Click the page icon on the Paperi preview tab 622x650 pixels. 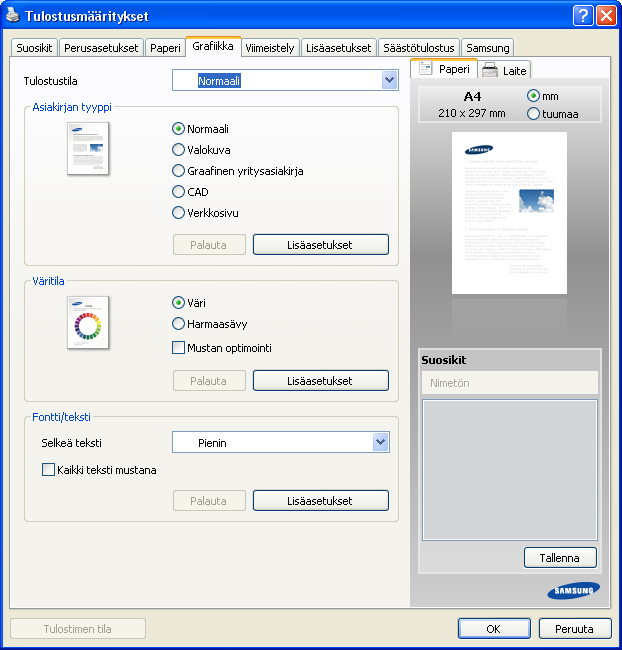point(425,68)
